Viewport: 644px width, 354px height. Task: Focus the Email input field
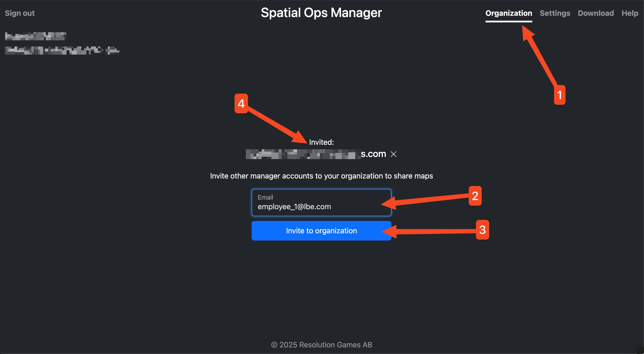(321, 202)
